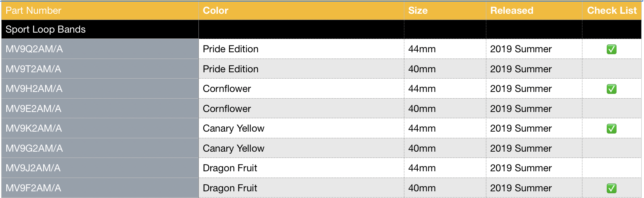Toggle the check mark for MV9H2AM/A Cornflower

tap(611, 89)
